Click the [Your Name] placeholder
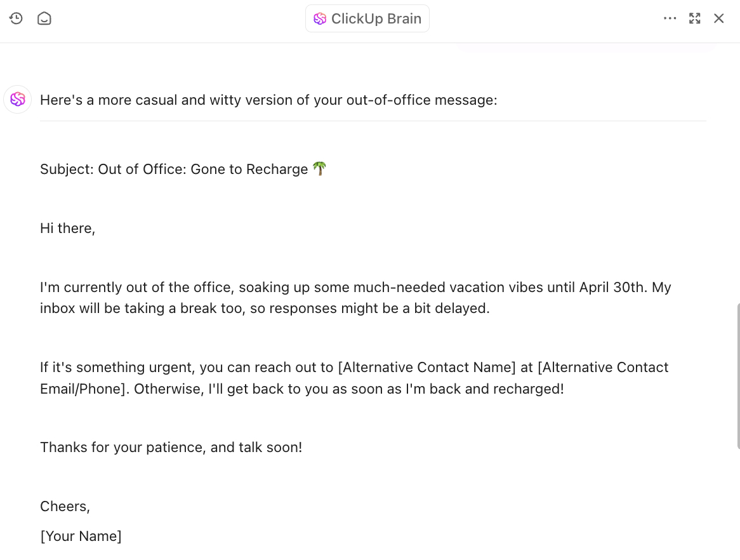The image size is (740, 560). [x=81, y=536]
